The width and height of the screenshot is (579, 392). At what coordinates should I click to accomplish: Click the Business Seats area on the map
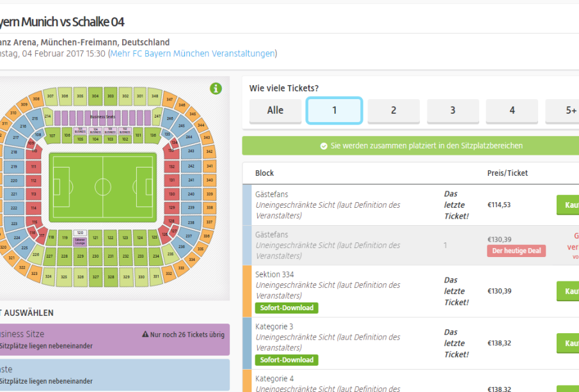coord(102,118)
